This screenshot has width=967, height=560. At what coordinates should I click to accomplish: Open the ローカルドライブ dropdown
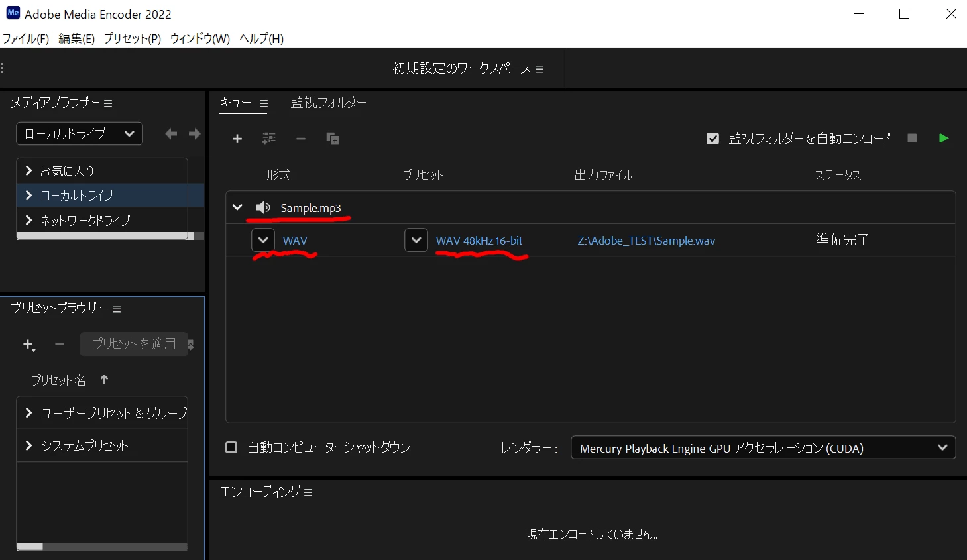[80, 134]
